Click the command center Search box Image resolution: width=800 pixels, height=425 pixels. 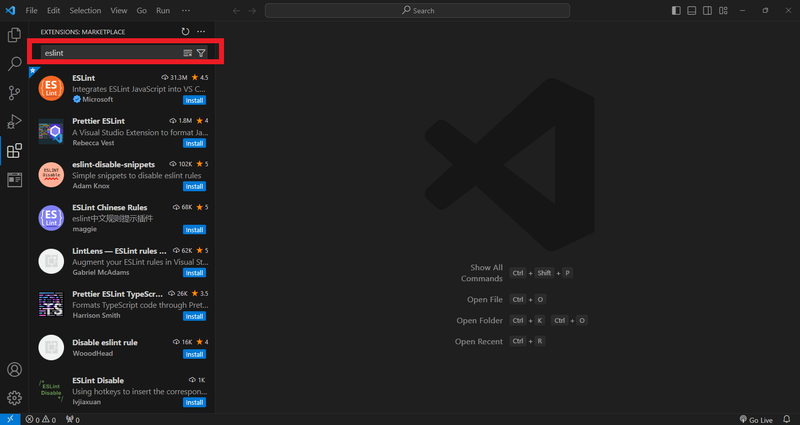pos(417,11)
